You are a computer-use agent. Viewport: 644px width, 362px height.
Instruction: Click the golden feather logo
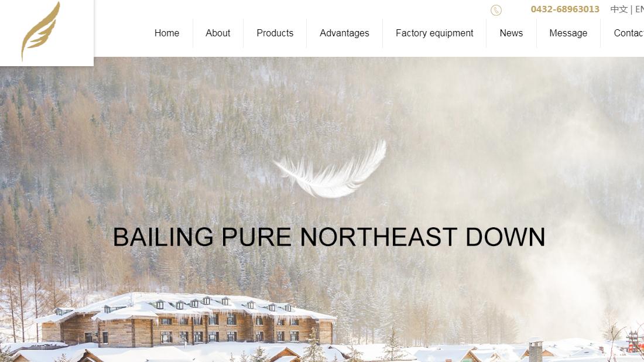click(40, 31)
